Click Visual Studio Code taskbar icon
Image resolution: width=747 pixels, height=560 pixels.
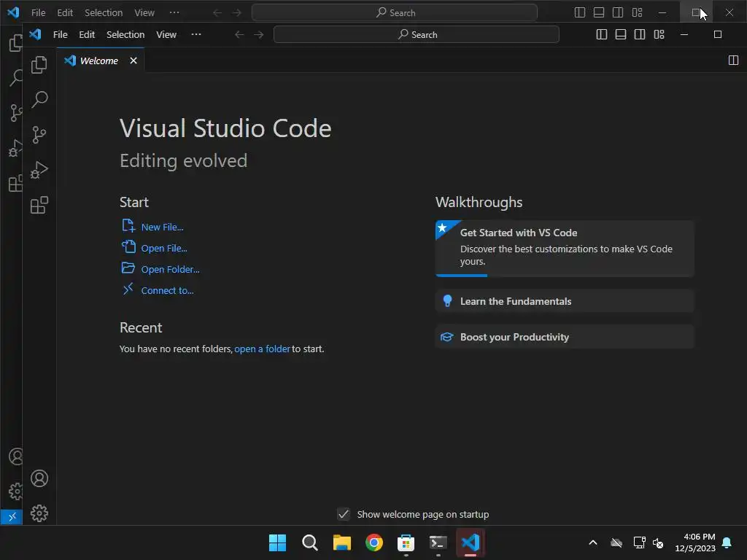click(x=471, y=542)
